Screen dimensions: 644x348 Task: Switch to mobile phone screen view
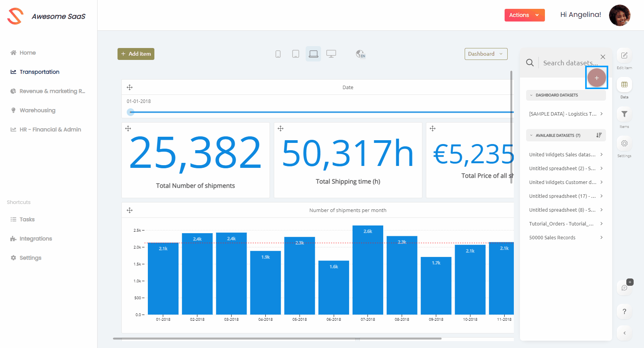[278, 54]
